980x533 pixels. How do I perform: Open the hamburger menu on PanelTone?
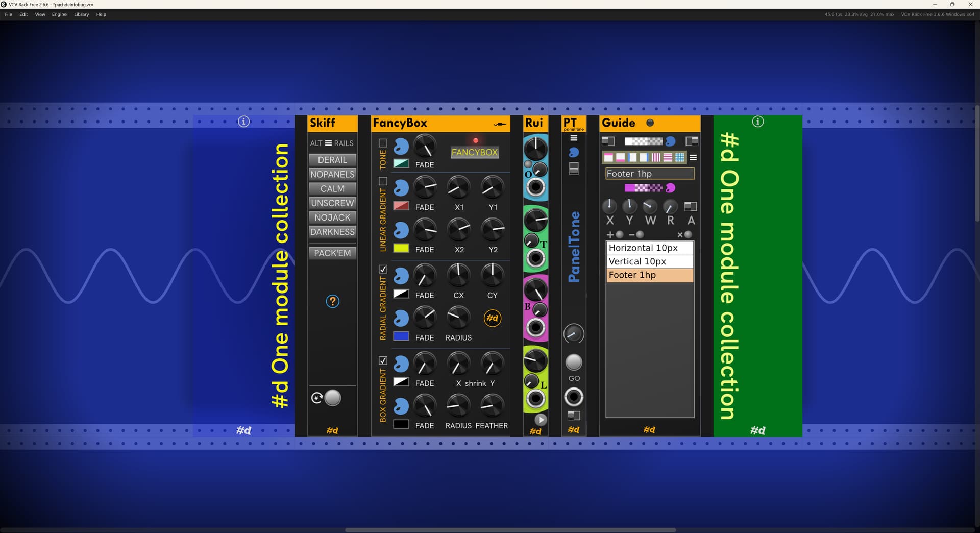tap(574, 138)
